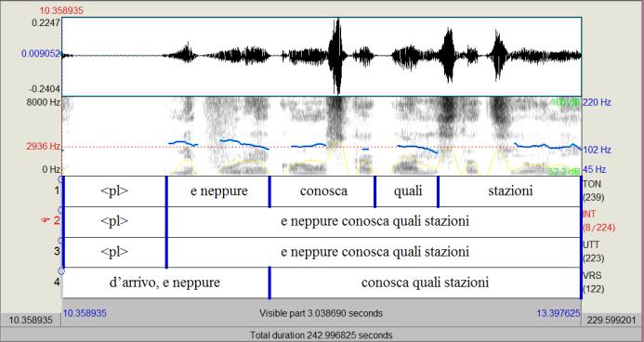
Task: Activate tier 2 via the pointing hand icon
Action: click(x=46, y=221)
